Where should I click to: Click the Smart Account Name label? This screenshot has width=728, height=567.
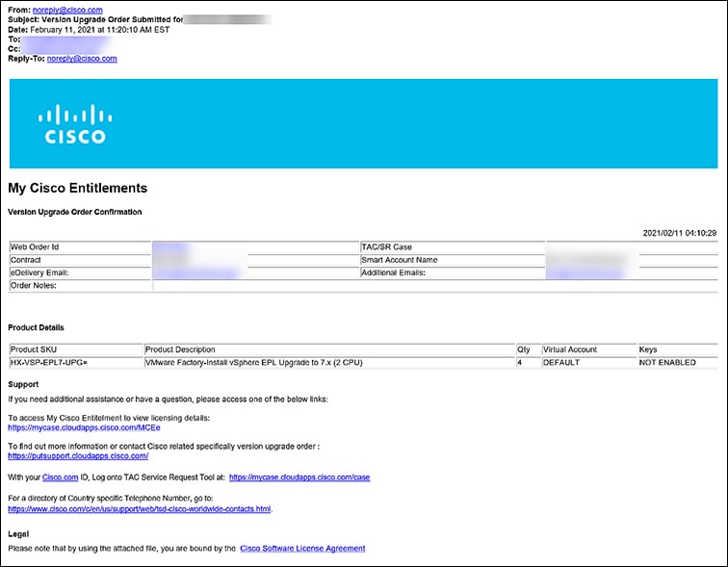tap(400, 260)
